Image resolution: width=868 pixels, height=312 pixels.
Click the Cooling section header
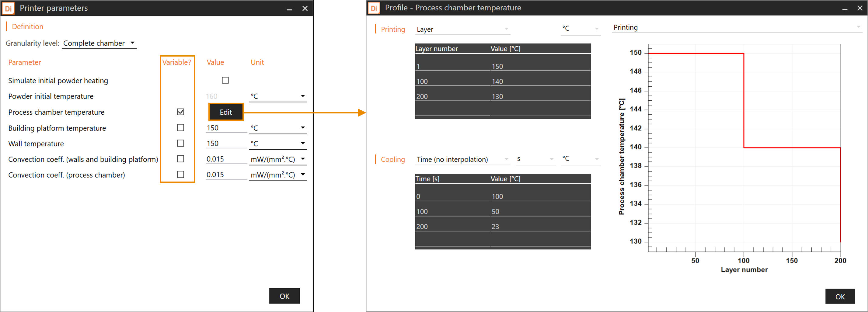pyautogui.click(x=392, y=159)
